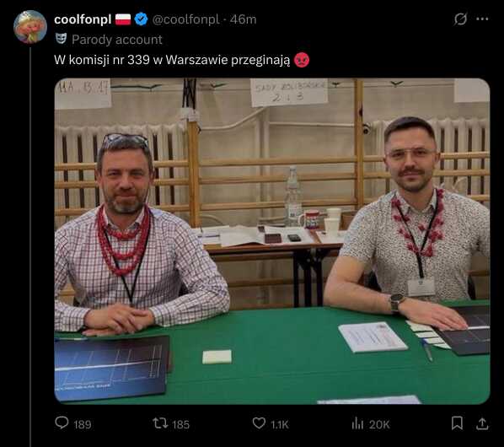Click the Parody account label
This screenshot has height=447, width=504.
point(117,40)
